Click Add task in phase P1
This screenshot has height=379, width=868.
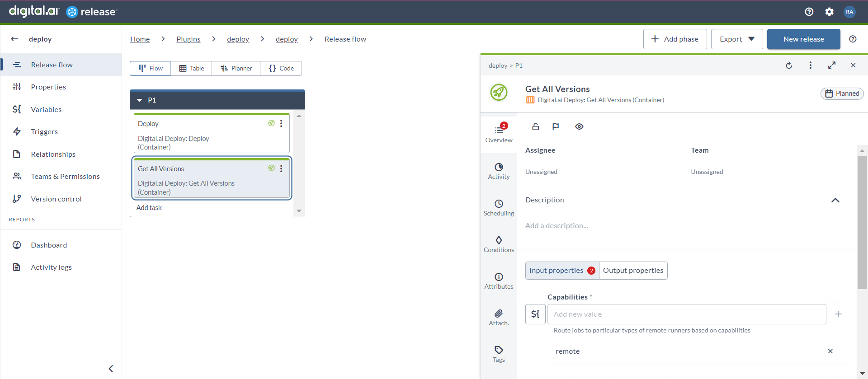tap(149, 208)
